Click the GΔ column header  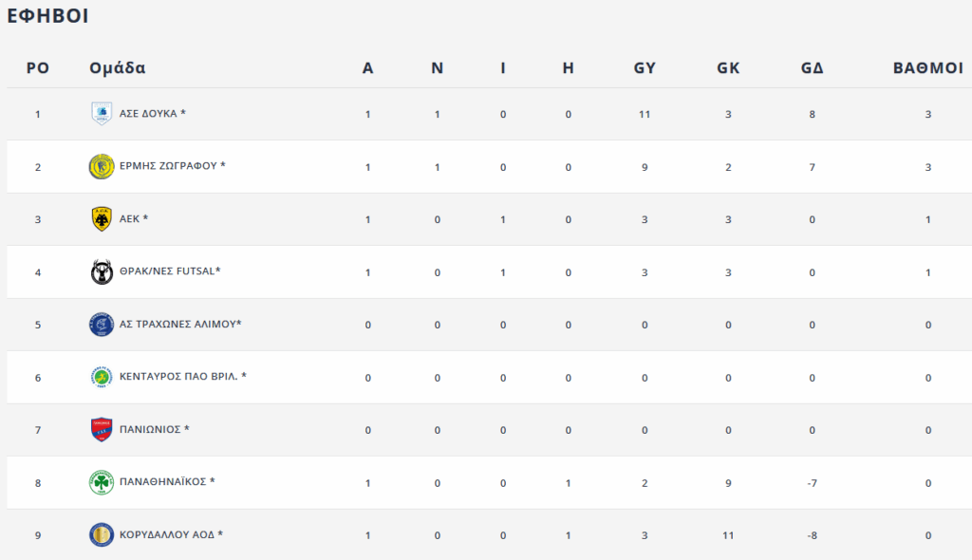(x=813, y=68)
